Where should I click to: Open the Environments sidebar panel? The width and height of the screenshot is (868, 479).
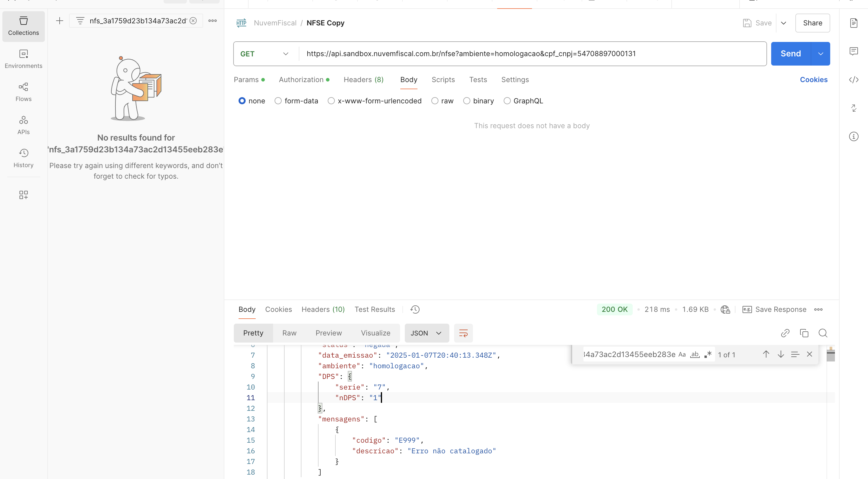[24, 59]
